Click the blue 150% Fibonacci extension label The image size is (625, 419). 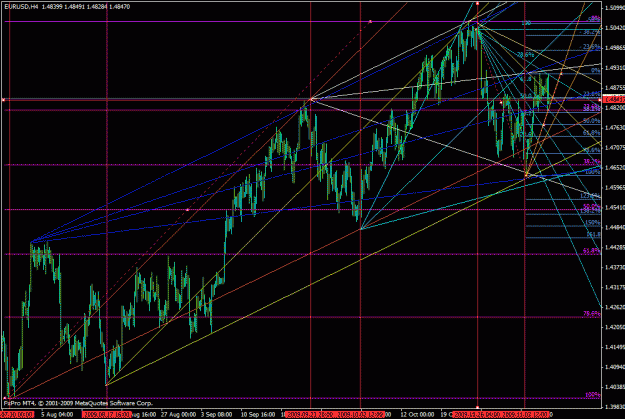(593, 223)
